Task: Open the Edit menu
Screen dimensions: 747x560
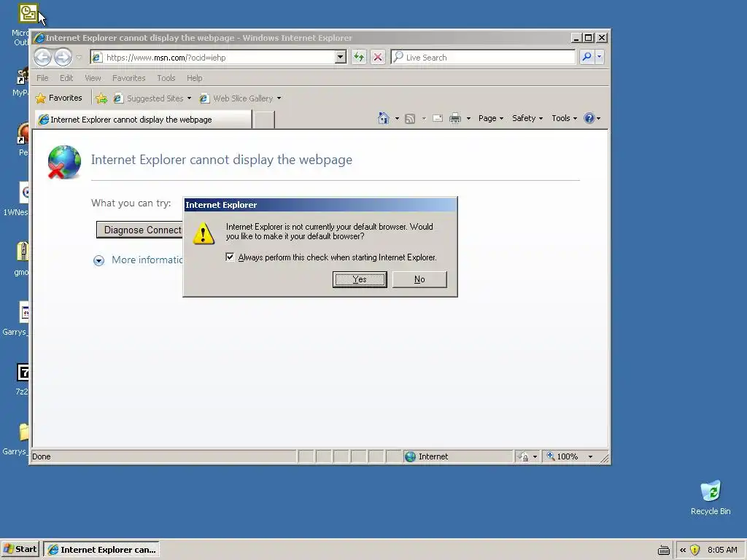Action: 66,78
